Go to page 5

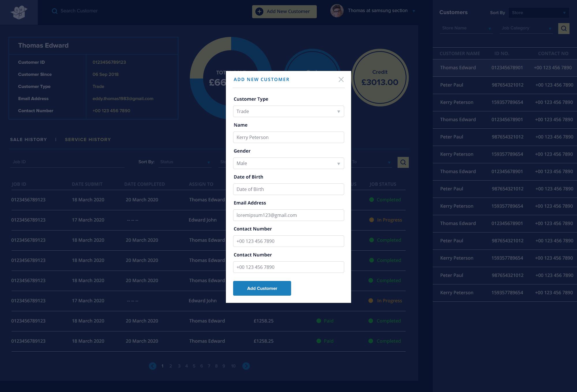point(194,366)
